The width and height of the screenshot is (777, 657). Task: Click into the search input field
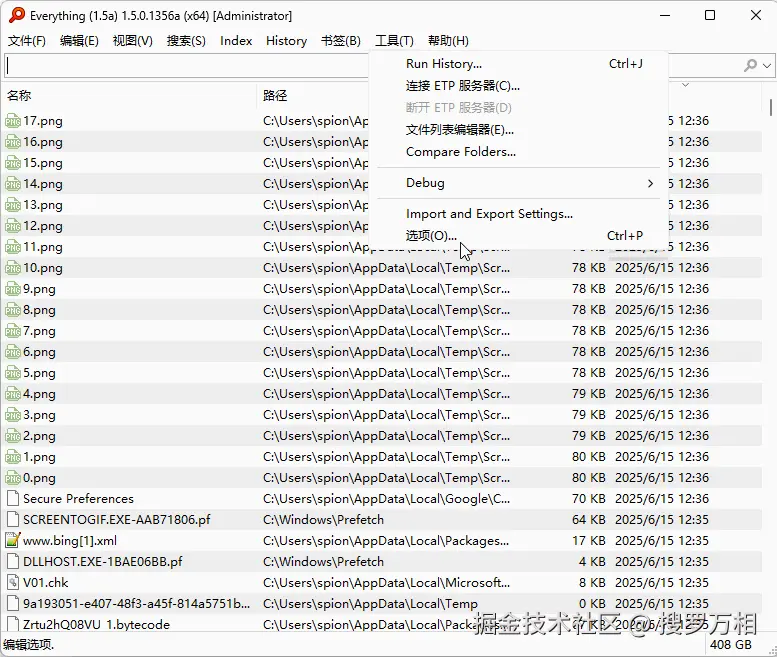[186, 65]
